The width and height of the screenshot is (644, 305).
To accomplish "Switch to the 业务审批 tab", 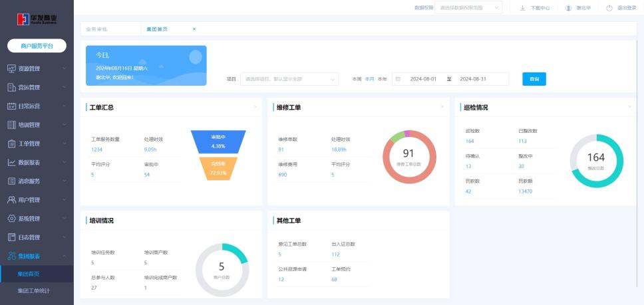I will [x=97, y=29].
